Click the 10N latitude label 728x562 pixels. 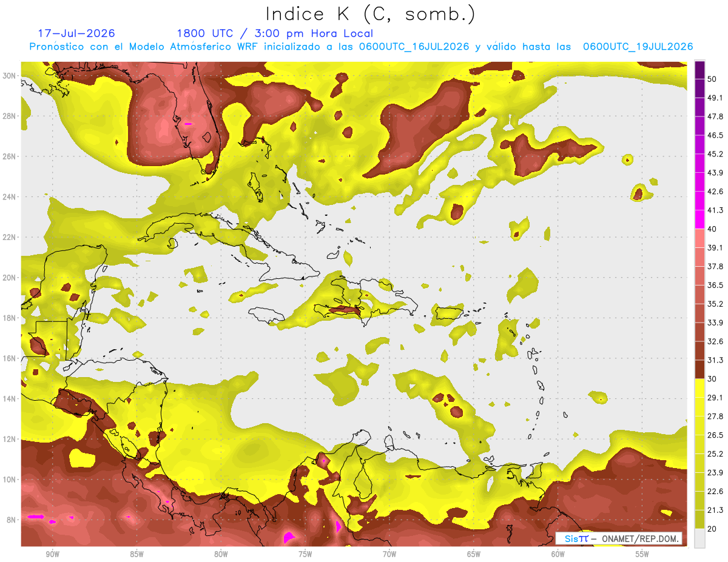tap(10, 480)
